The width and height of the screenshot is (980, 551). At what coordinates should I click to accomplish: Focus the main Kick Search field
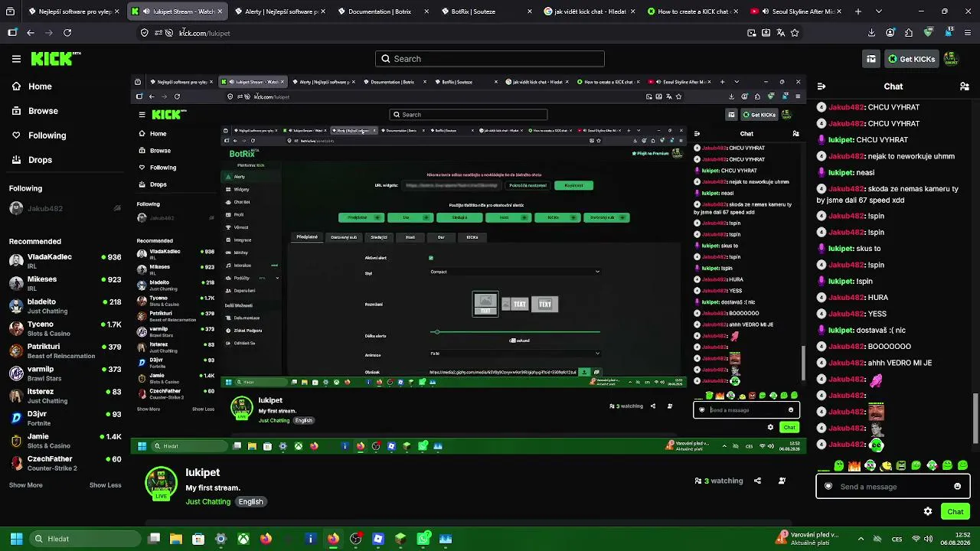click(x=490, y=59)
